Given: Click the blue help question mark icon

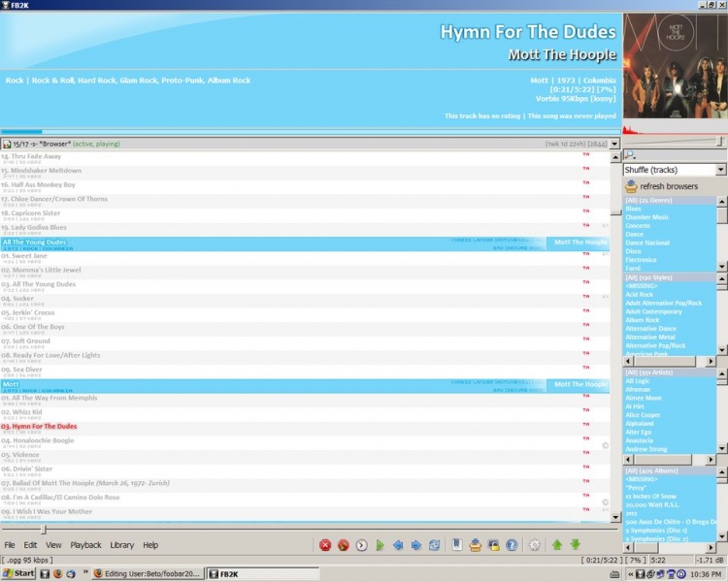Looking at the screenshot, I should click(512, 545).
